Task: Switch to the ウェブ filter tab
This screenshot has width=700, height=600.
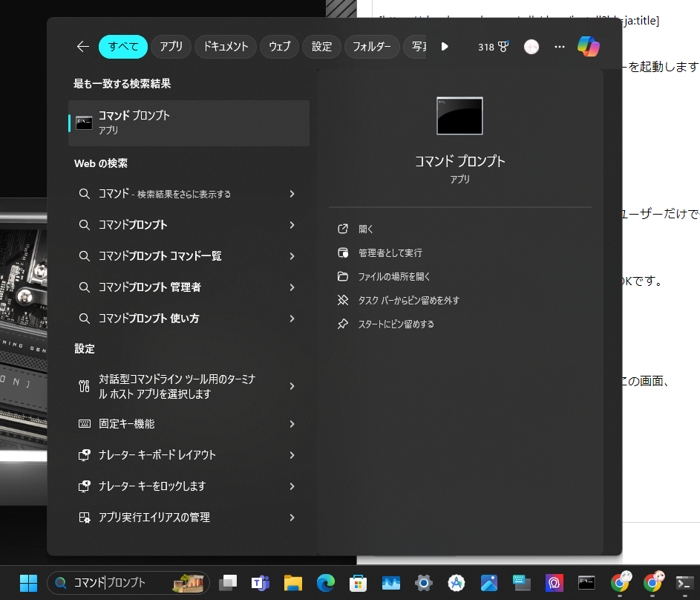Action: click(x=279, y=47)
